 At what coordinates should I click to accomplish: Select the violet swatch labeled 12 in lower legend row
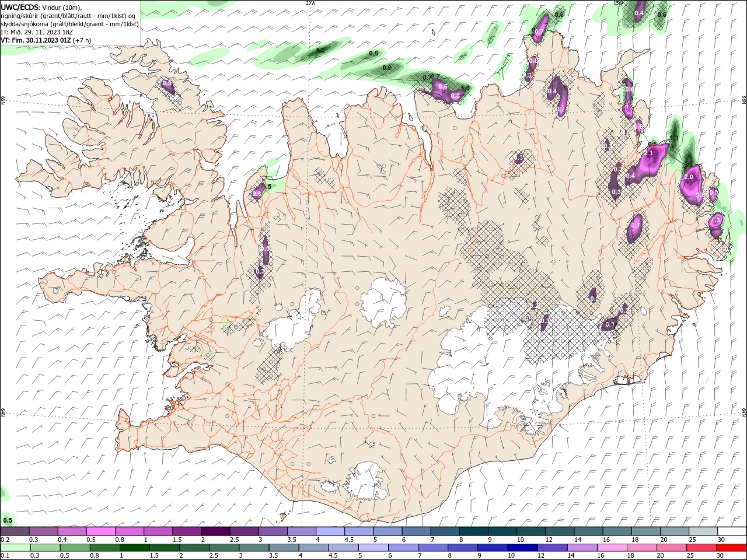point(553,548)
